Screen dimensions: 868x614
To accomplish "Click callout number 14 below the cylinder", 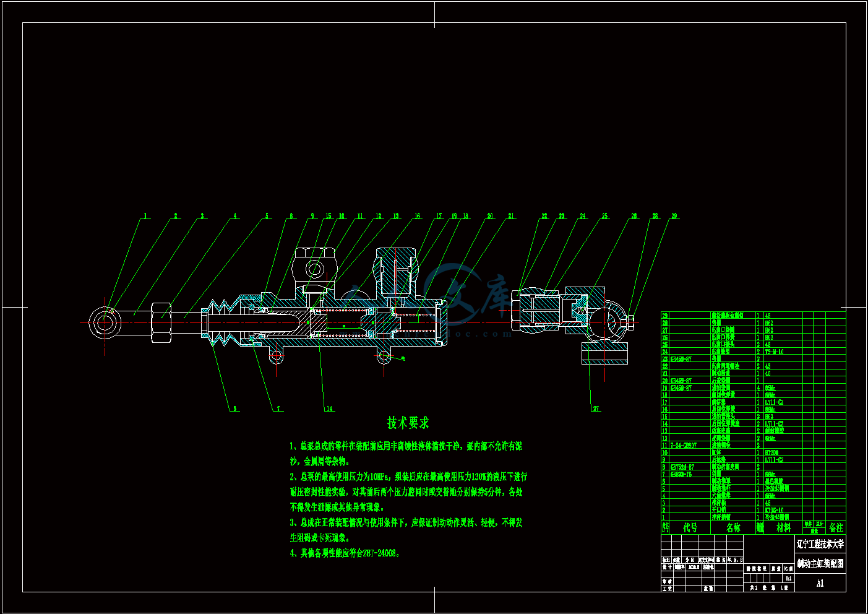I will [x=330, y=409].
